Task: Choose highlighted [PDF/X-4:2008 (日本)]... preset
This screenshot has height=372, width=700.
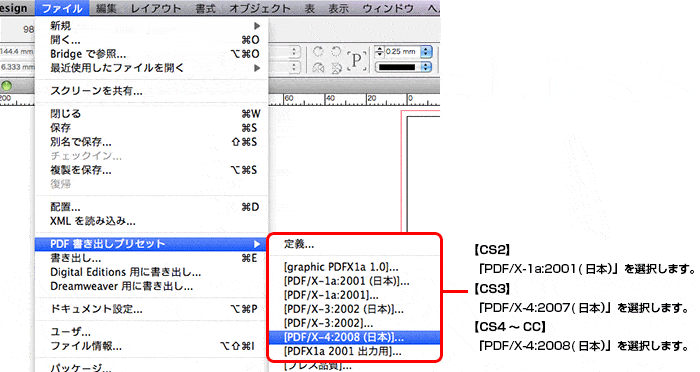Action: click(354, 337)
